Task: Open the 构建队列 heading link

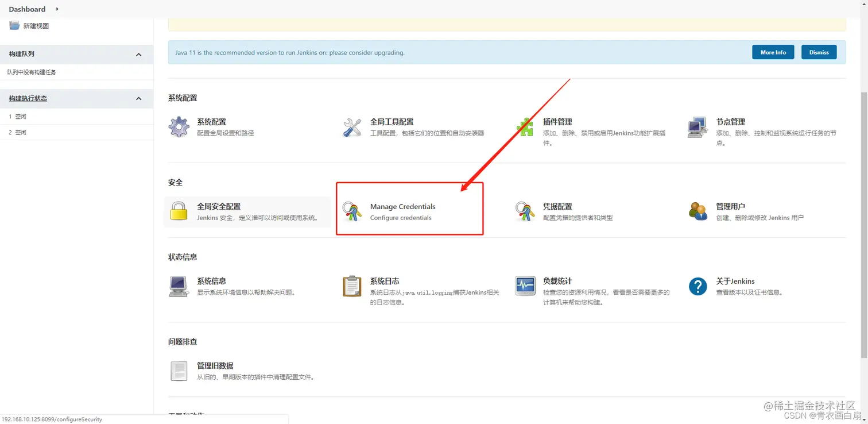Action: [x=21, y=54]
